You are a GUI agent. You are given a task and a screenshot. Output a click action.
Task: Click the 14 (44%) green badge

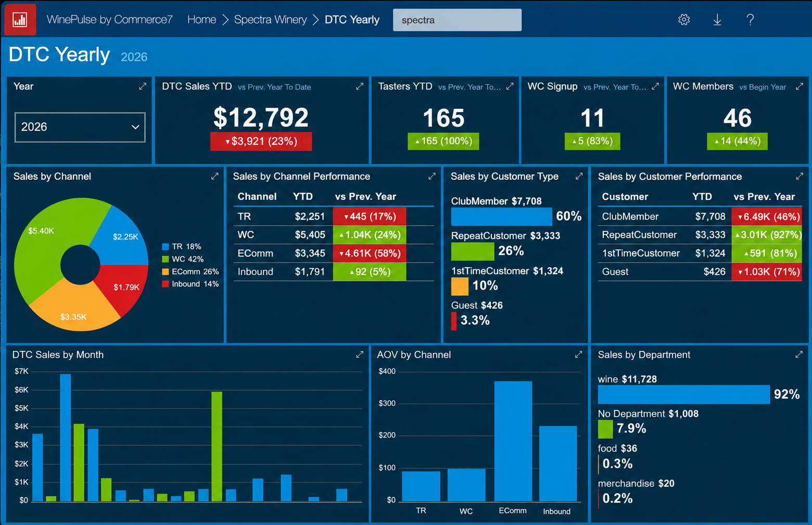point(737,141)
